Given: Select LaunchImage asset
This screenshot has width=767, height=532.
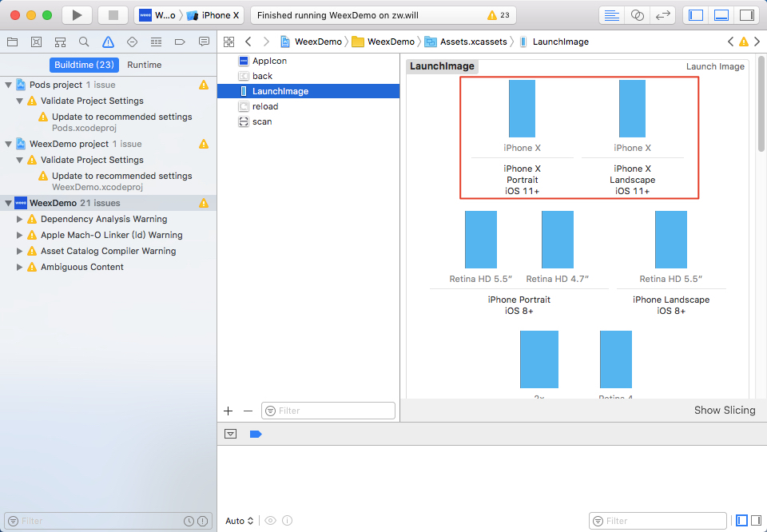Looking at the screenshot, I should click(308, 91).
